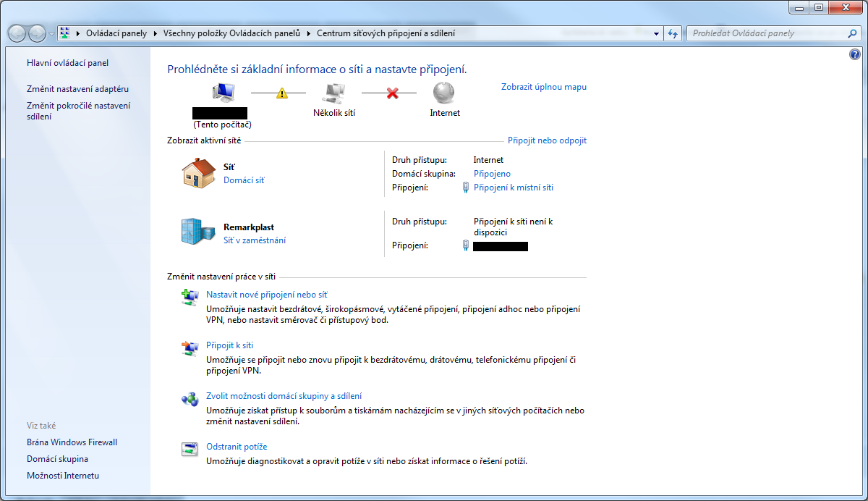Click the icon beside Připojit k síti
Screen dimensions: 868x501
click(190, 348)
